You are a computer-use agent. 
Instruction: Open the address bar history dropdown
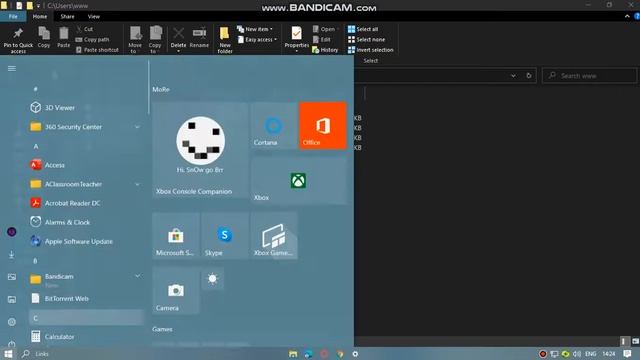point(513,76)
